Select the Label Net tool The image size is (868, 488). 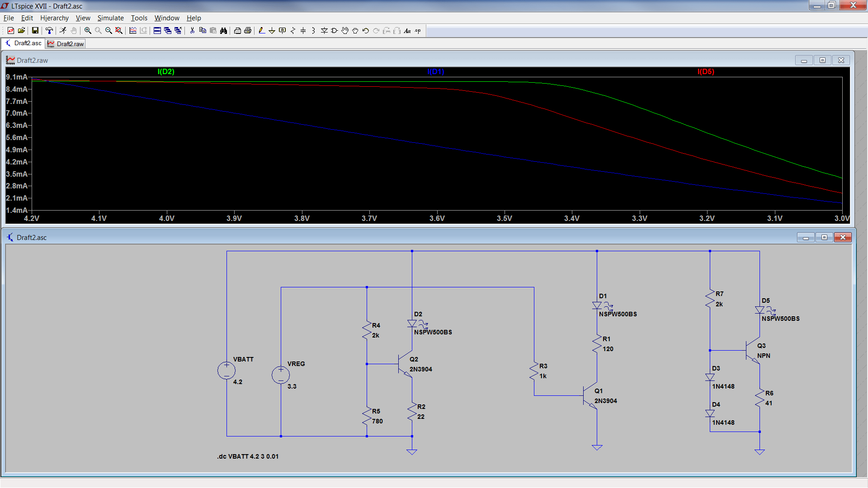coord(282,31)
